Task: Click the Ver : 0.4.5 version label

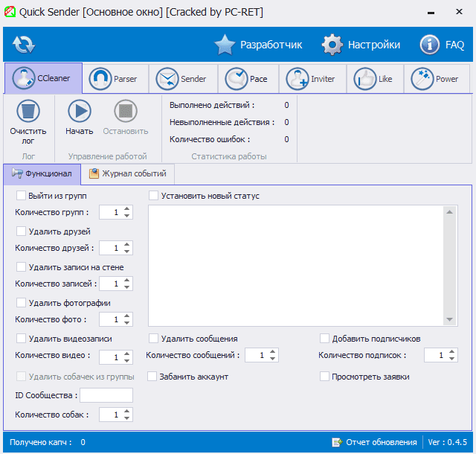Action: point(448,442)
